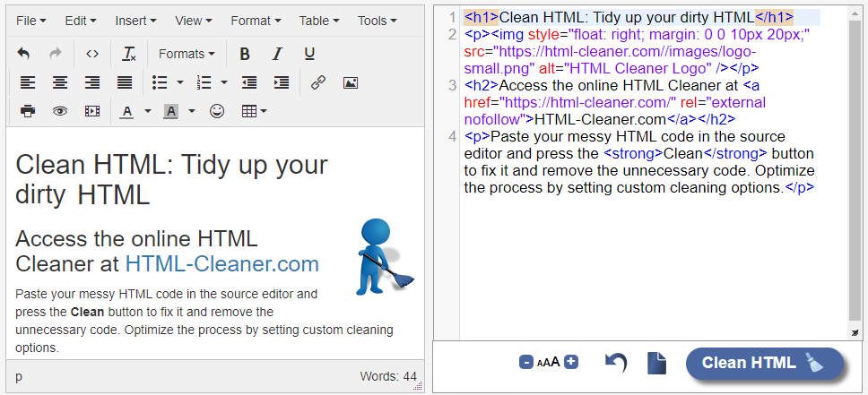Screen dimensions: 868x395
Task: Decrease source font size with minus icon
Action: tap(525, 363)
